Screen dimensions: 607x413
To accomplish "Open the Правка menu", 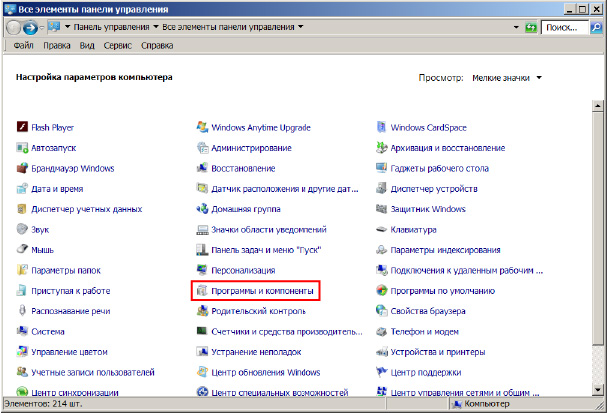I will pyautogui.click(x=57, y=45).
